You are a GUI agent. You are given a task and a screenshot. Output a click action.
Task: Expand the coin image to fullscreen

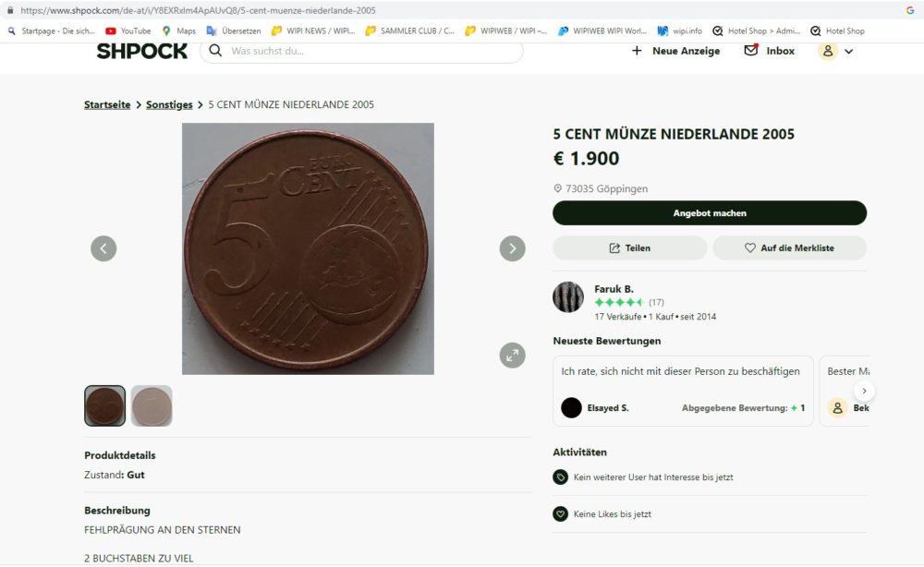pos(512,356)
